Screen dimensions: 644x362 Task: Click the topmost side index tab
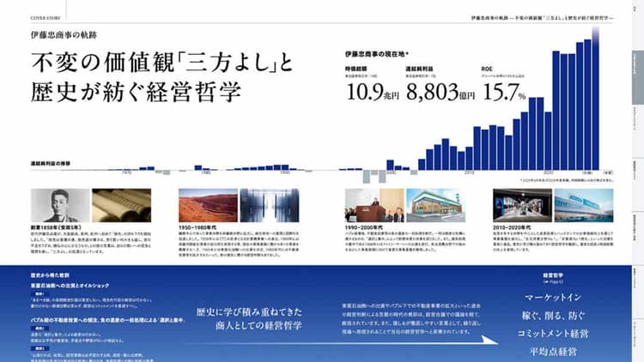coord(637,25)
